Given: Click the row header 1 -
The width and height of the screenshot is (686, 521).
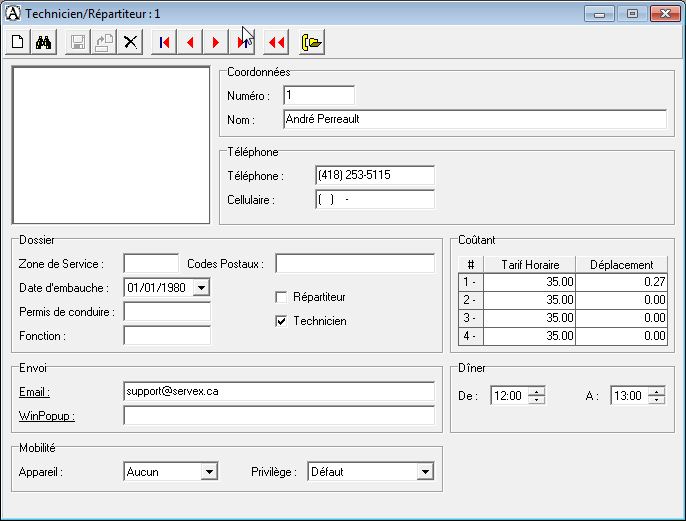Looking at the screenshot, I should coord(471,282).
